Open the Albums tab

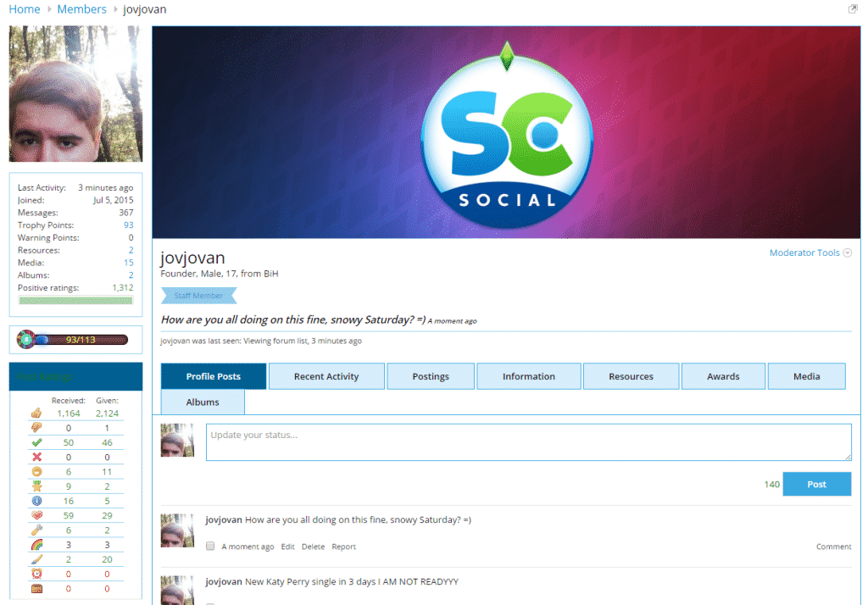pos(203,402)
